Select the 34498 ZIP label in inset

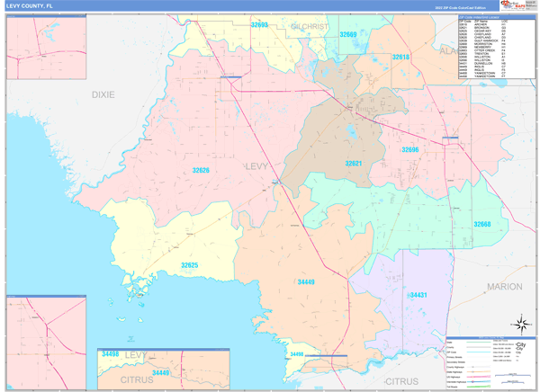click(112, 355)
